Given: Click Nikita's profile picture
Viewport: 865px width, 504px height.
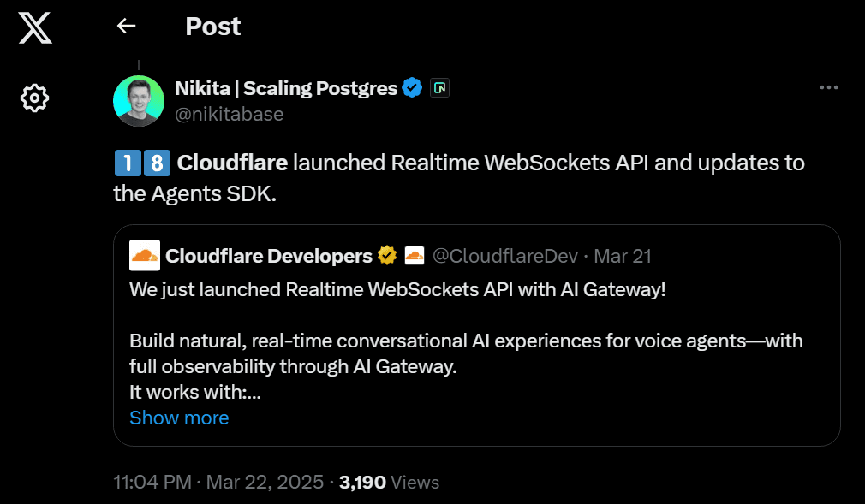Looking at the screenshot, I should [x=138, y=101].
